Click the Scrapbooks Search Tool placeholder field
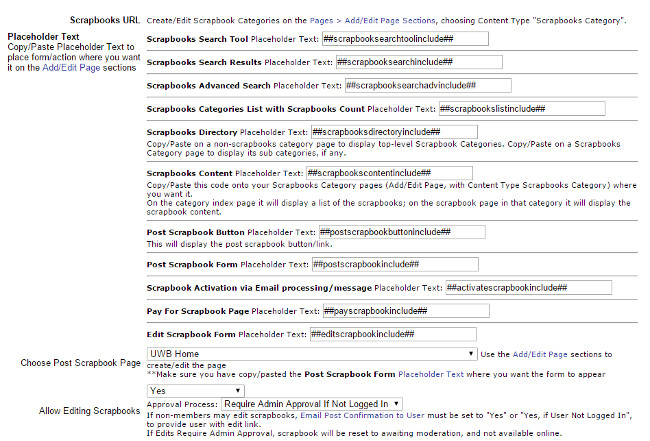The height and width of the screenshot is (441, 650). coord(405,39)
